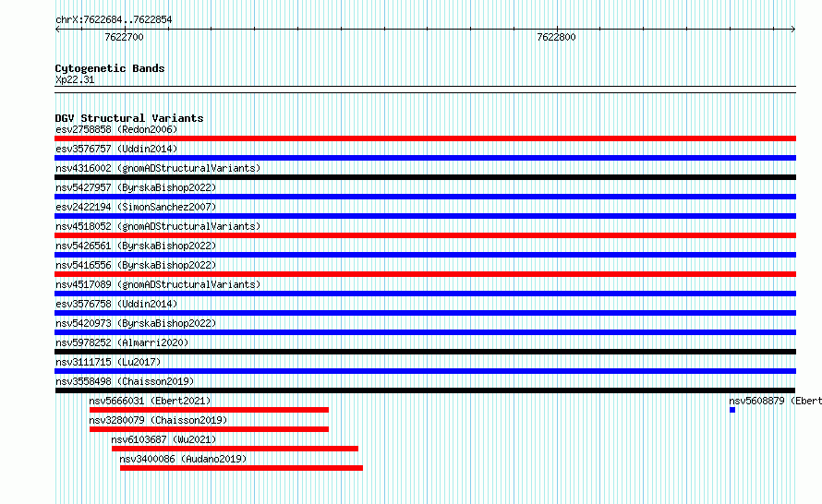The image size is (822, 504).
Task: Click the red bar under nsv6103687
Action: click(x=235, y=449)
